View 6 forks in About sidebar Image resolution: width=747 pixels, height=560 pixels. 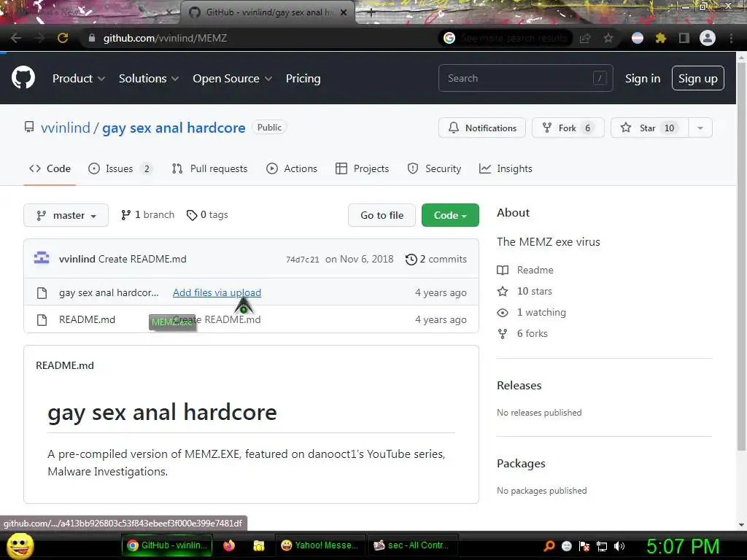tap(522, 333)
